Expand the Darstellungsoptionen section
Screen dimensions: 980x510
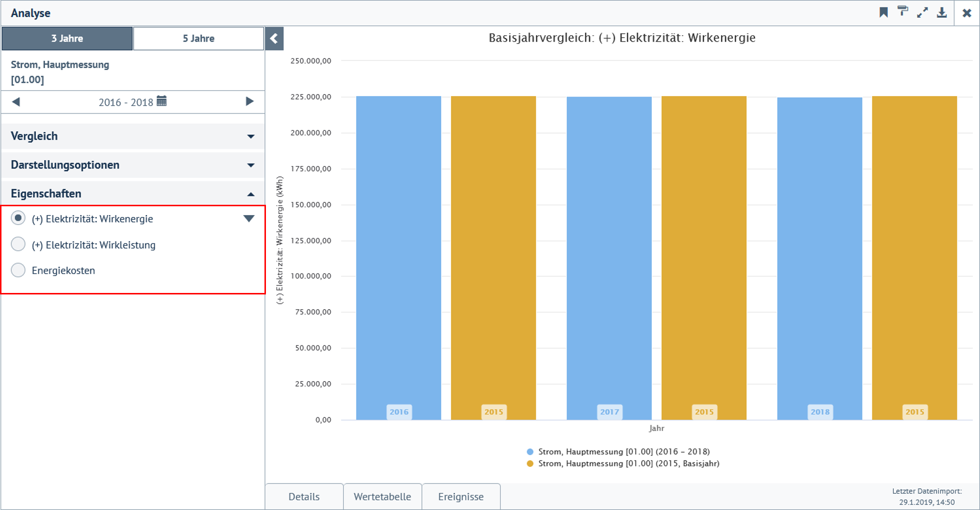252,165
